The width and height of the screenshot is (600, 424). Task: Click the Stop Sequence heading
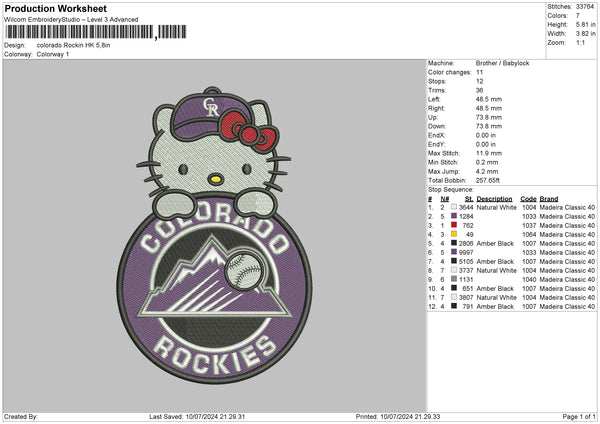point(451,190)
